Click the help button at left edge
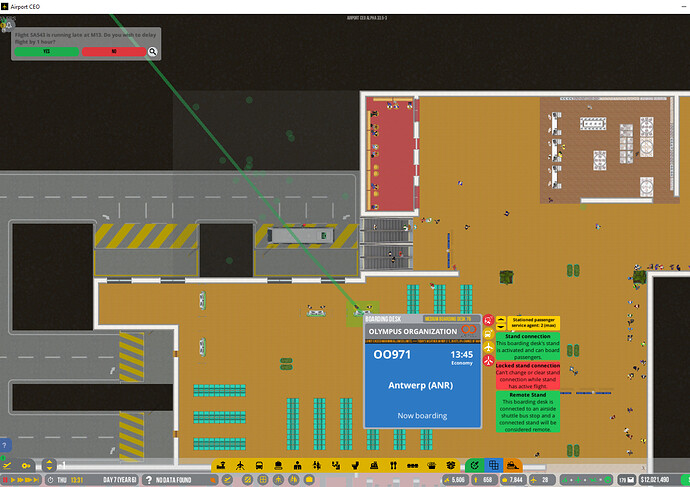This screenshot has width=690, height=487. [x=5, y=445]
